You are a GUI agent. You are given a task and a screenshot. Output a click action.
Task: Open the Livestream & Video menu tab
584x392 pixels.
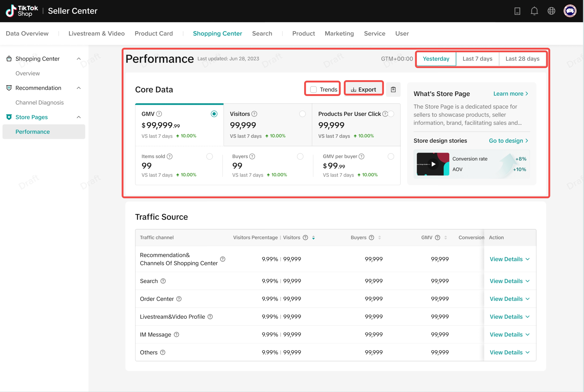coord(96,34)
